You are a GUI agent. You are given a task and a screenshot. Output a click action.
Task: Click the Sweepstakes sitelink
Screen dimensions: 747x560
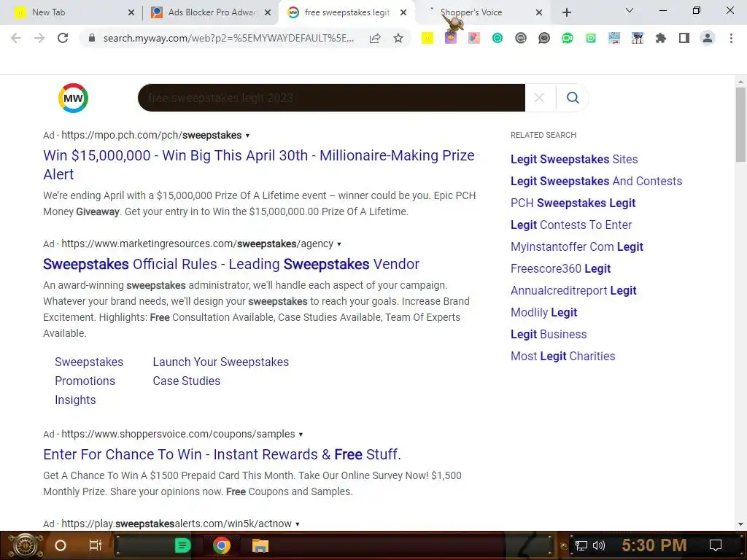tap(88, 362)
